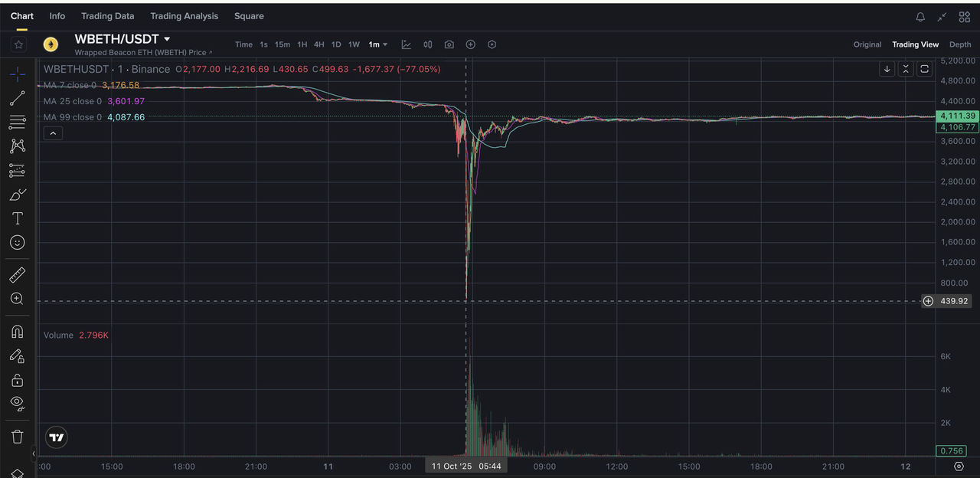Open the emoji sticker tool

coord(17,242)
